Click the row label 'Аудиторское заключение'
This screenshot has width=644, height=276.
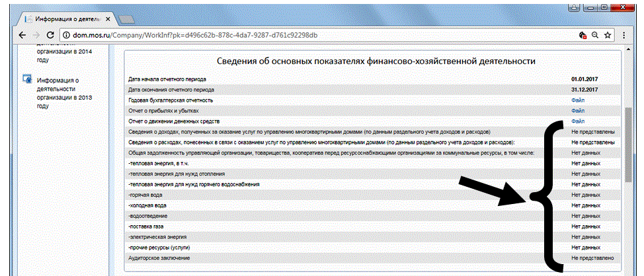click(159, 258)
